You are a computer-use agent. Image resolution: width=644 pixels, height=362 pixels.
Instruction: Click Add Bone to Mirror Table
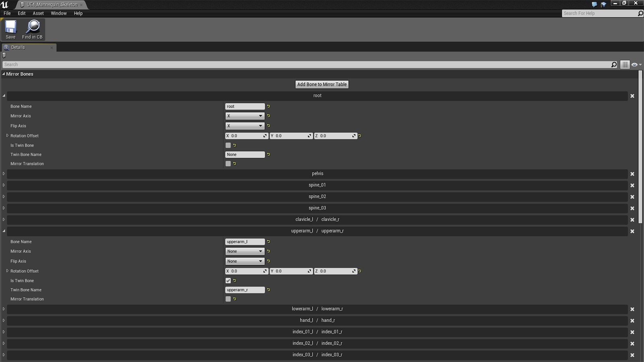click(x=322, y=84)
